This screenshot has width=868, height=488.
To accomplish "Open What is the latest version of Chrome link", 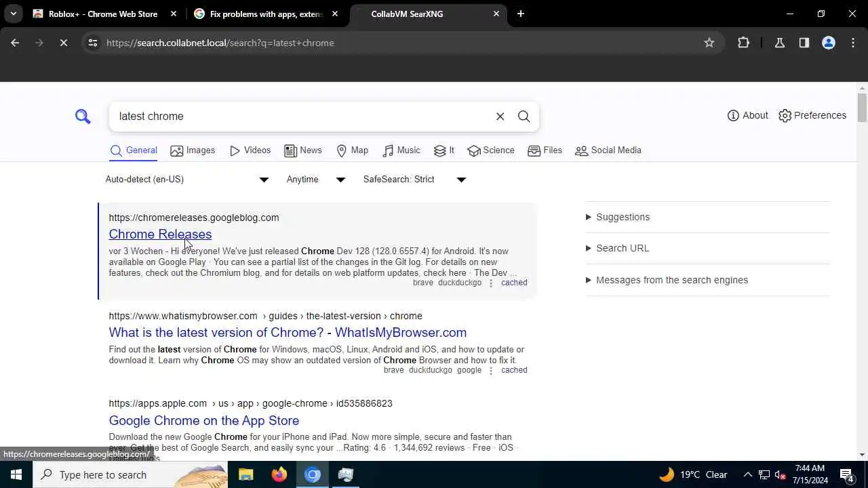I will (288, 332).
